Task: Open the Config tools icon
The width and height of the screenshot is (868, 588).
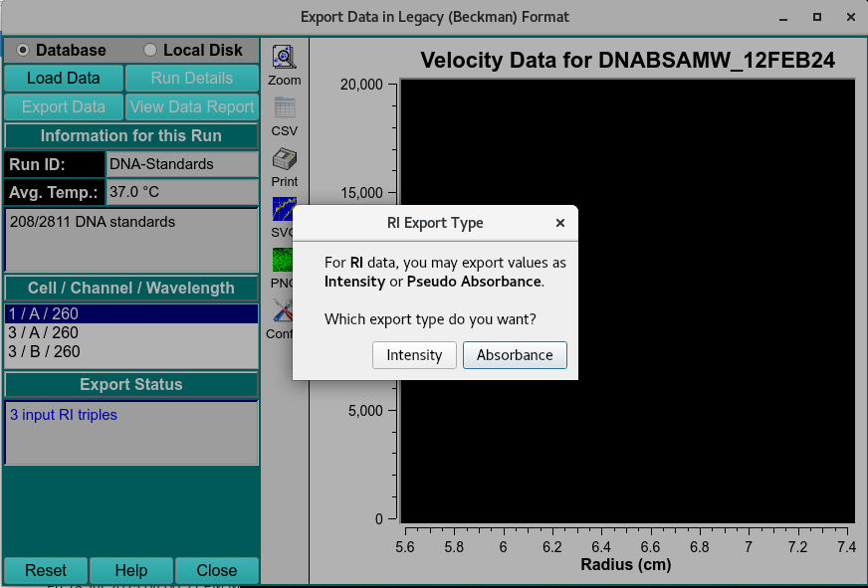Action: point(282,310)
